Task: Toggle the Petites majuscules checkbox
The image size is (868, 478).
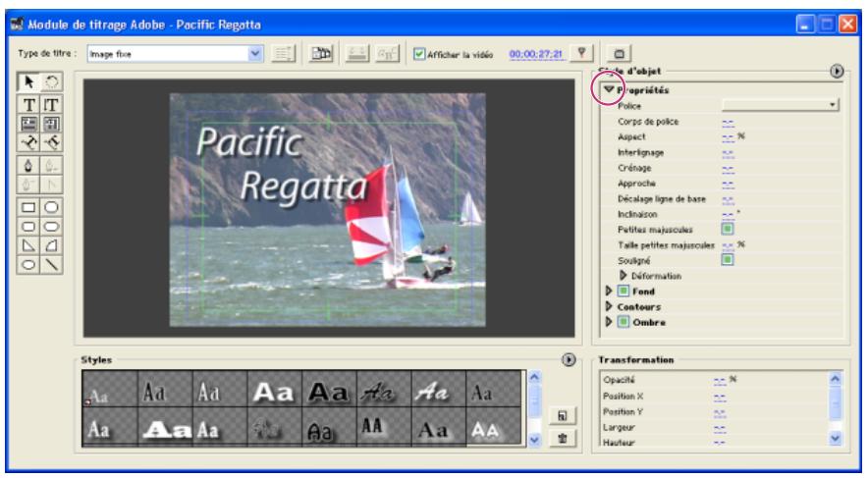Action: (728, 229)
